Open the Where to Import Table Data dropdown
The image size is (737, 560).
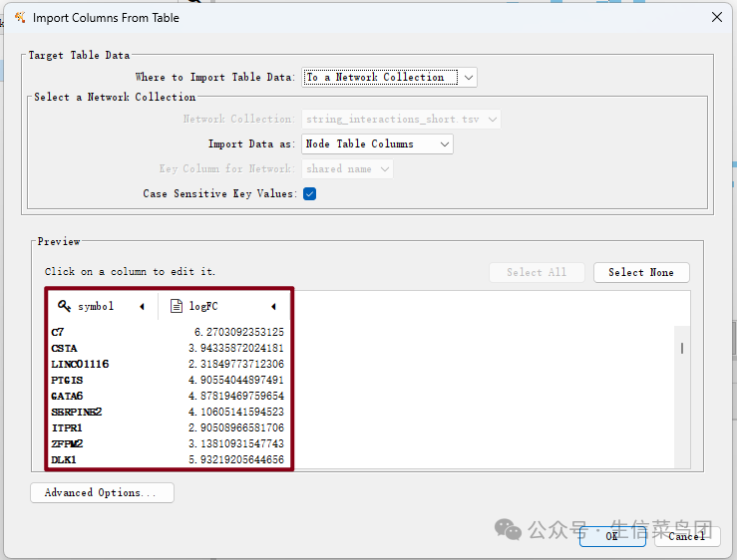(389, 77)
